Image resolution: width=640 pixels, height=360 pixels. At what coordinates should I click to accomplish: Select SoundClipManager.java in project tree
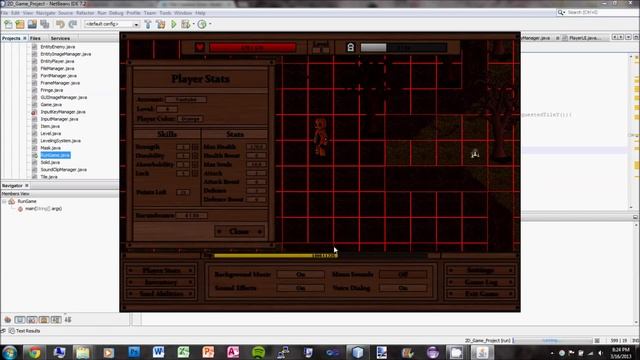63,169
